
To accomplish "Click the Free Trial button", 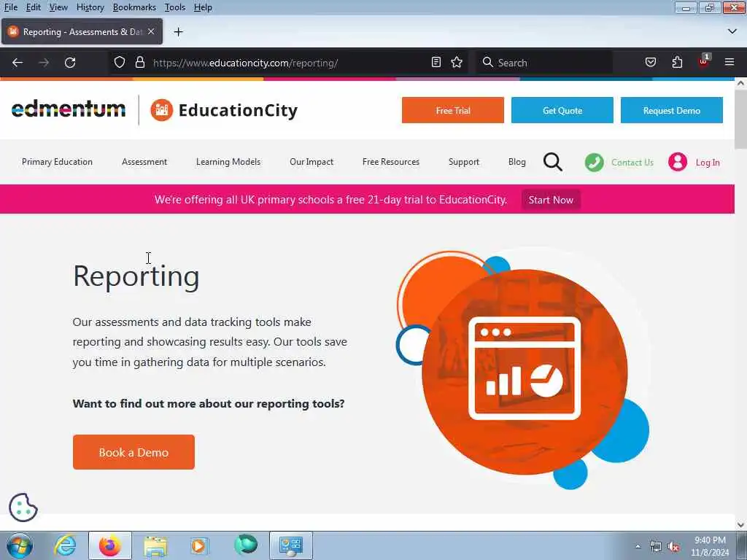I will [x=452, y=110].
